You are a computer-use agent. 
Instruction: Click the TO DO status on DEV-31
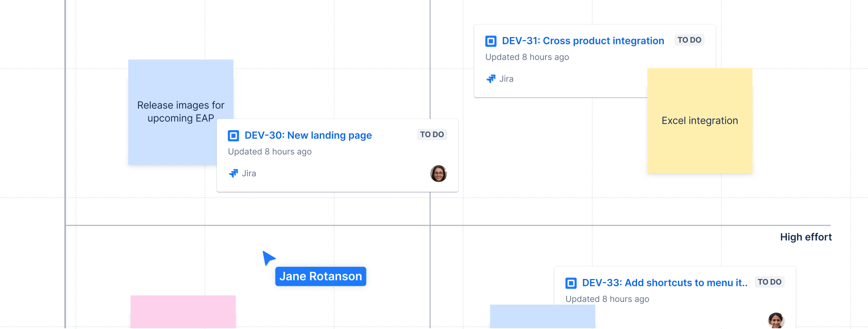(689, 40)
